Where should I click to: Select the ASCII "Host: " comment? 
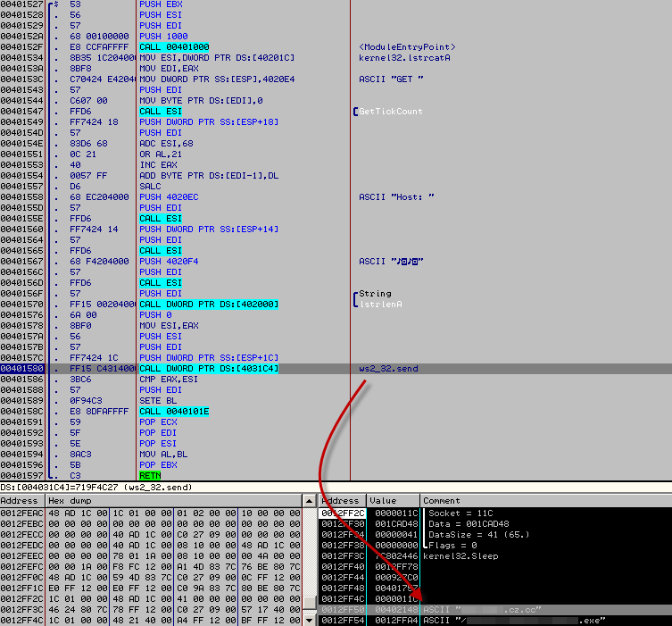coord(396,197)
